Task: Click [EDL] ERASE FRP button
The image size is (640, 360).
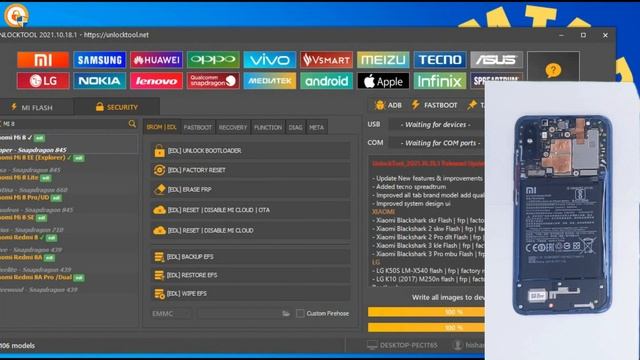Action: 251,189
